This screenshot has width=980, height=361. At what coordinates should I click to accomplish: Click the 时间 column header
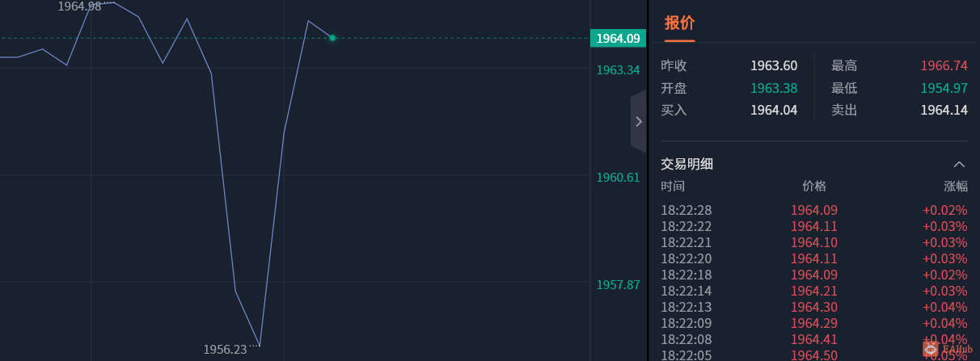pos(673,186)
